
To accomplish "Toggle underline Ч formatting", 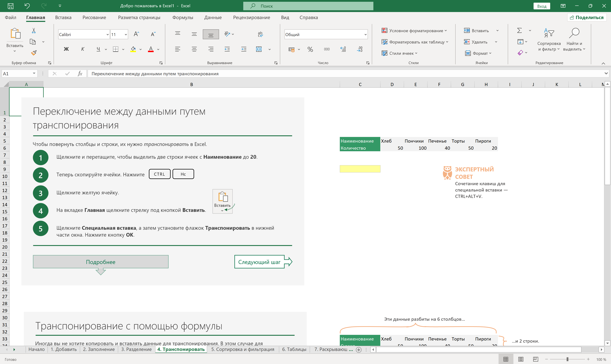I will (98, 49).
